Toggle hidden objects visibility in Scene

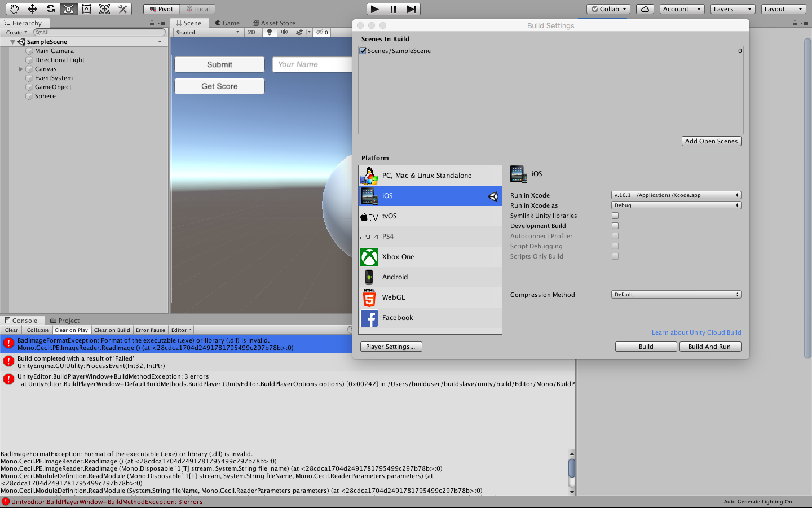pos(322,32)
